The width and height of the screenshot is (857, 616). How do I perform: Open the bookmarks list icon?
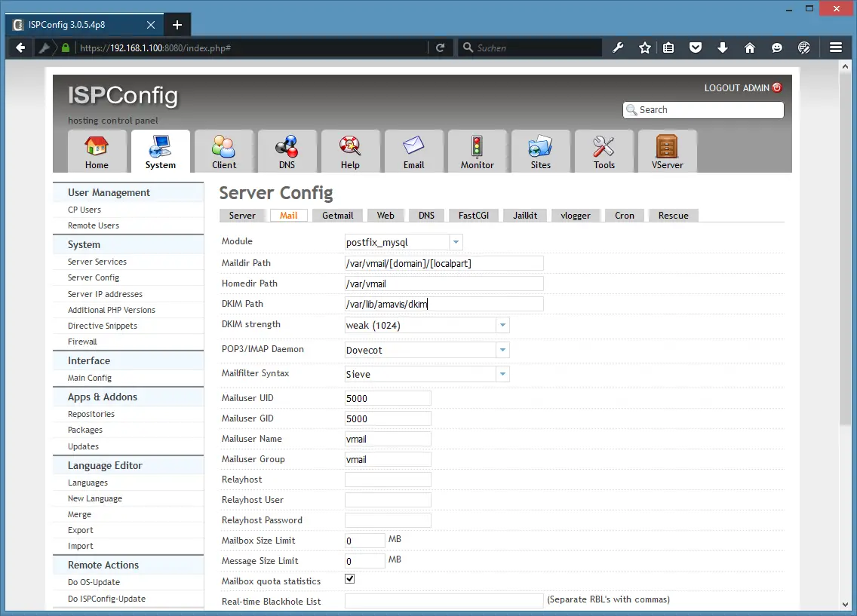(x=668, y=48)
